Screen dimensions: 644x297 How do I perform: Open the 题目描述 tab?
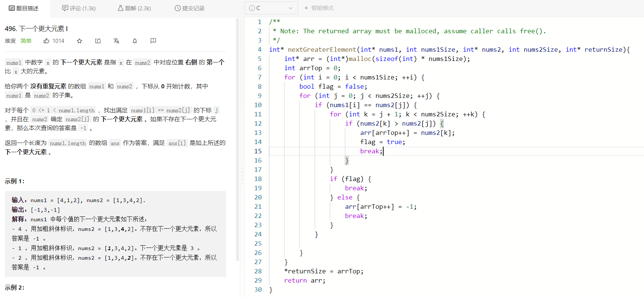(24, 8)
